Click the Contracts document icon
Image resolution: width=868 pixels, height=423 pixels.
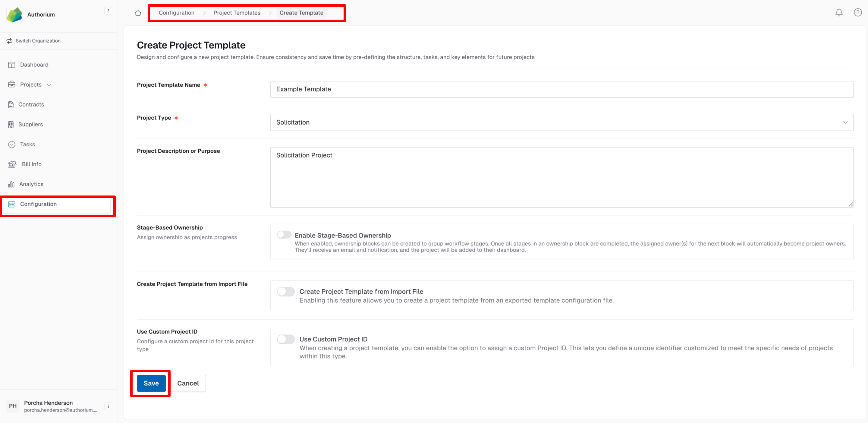pos(11,105)
